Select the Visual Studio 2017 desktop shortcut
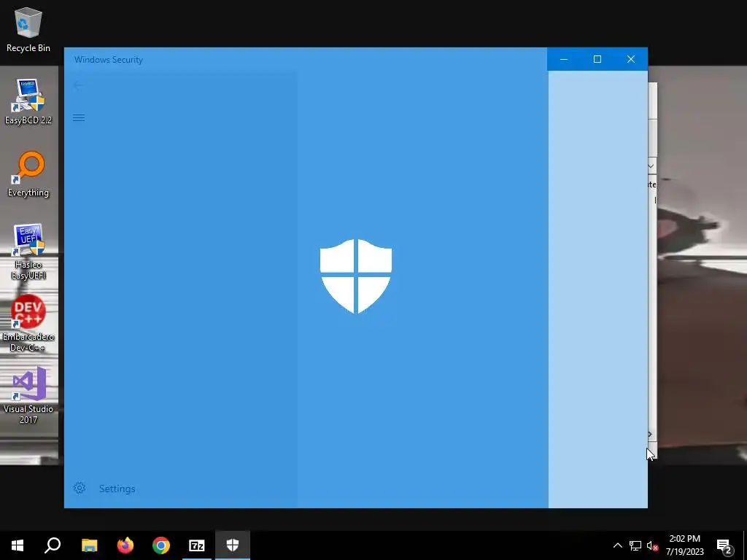 [x=28, y=395]
